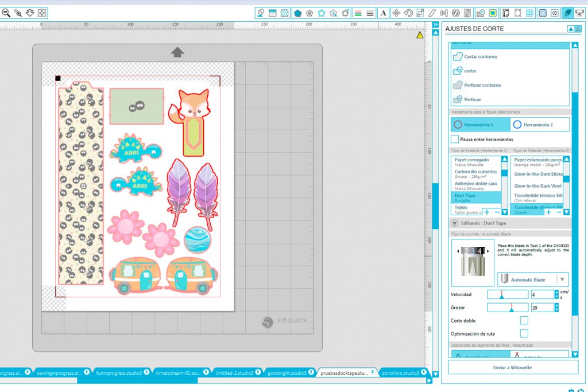The width and height of the screenshot is (588, 392).
Task: Open the Line Color panel
Action: 358,13
